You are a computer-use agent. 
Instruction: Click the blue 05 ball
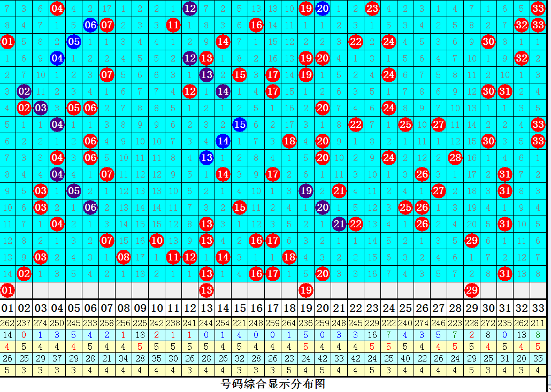[x=74, y=41]
